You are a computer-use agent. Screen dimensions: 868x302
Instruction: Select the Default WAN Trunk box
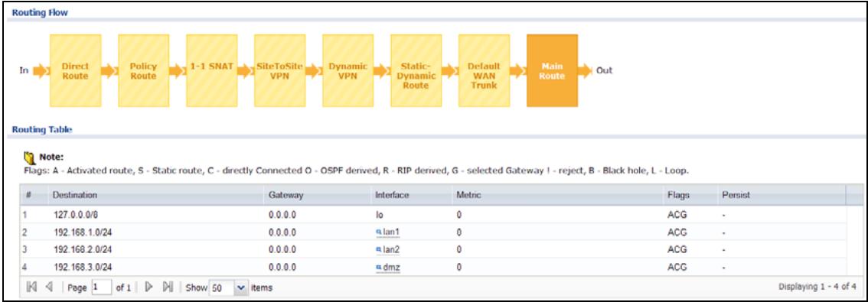pos(484,71)
